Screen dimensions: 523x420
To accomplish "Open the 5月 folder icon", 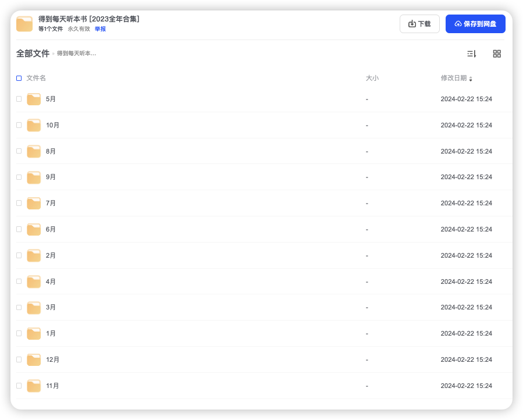I will (x=34, y=99).
